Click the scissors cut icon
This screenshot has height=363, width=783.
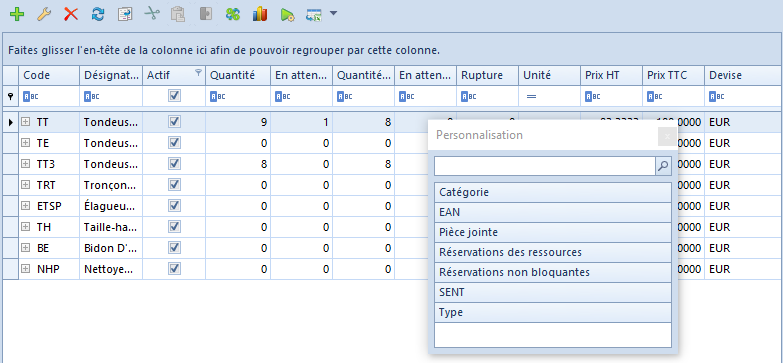(151, 14)
